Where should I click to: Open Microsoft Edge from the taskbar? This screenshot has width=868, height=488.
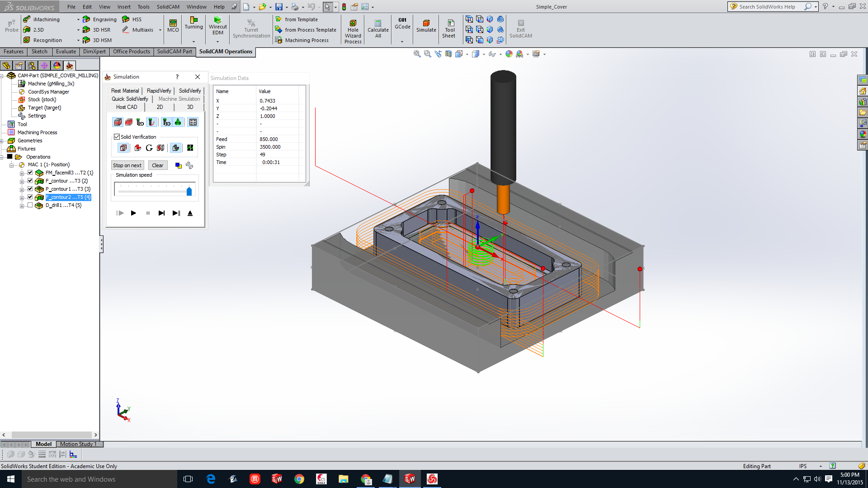click(211, 479)
